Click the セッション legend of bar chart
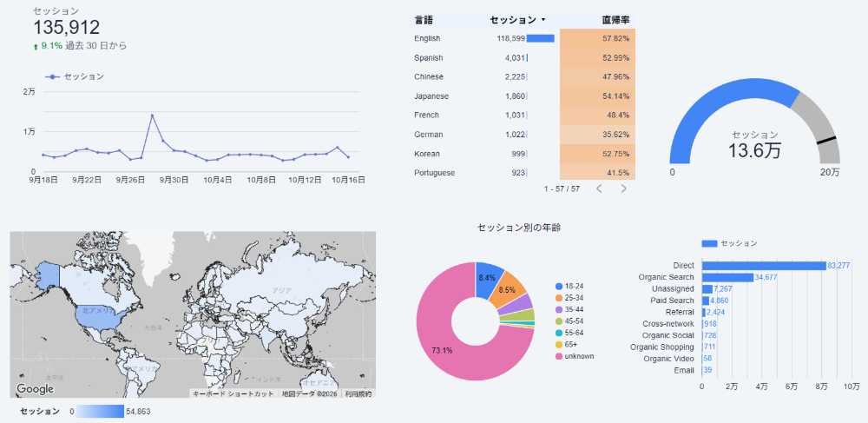This screenshot has height=423, width=868. [729, 243]
